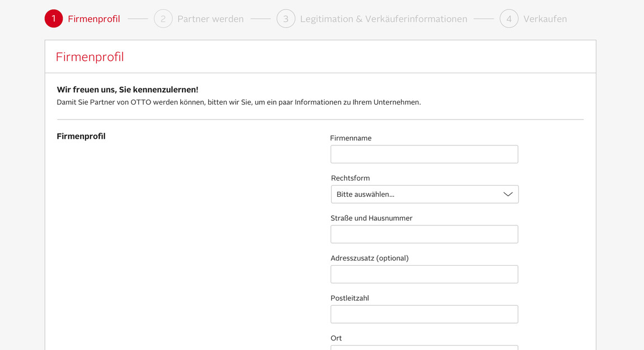Click the step 3 circle indicator
The width and height of the screenshot is (644, 350).
pos(286,18)
